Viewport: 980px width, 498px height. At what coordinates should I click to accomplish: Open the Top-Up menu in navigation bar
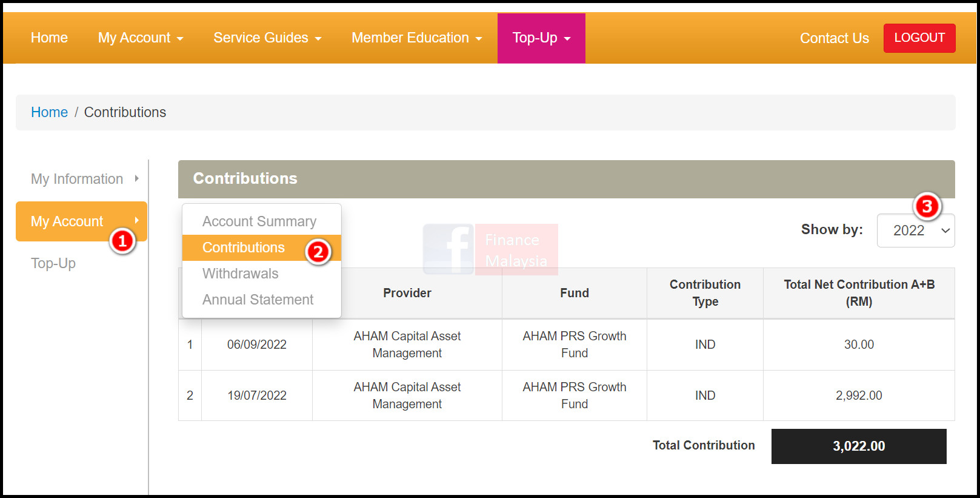(x=541, y=38)
